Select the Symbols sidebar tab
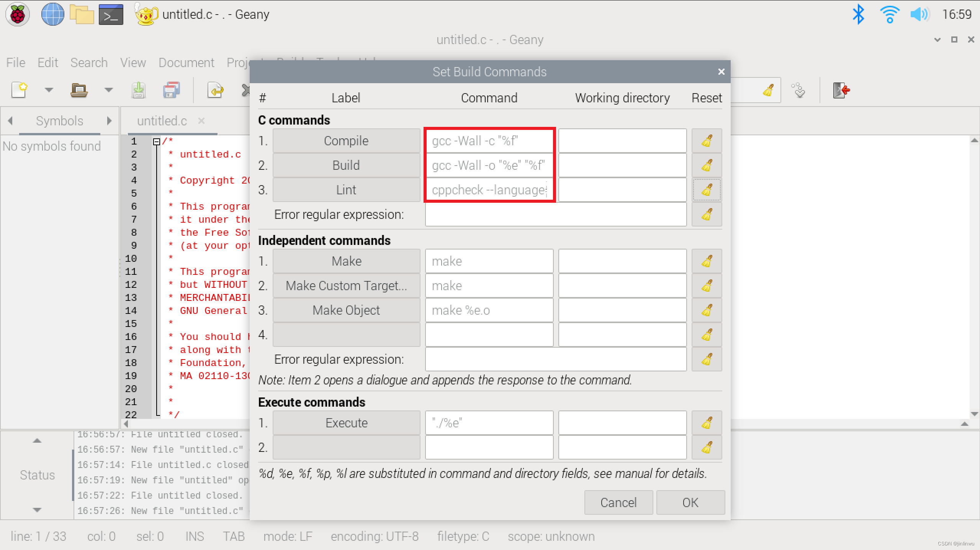The height and width of the screenshot is (550, 980). (x=59, y=121)
